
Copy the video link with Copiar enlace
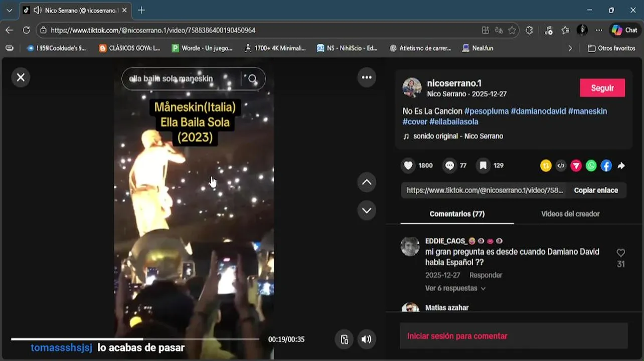(596, 191)
